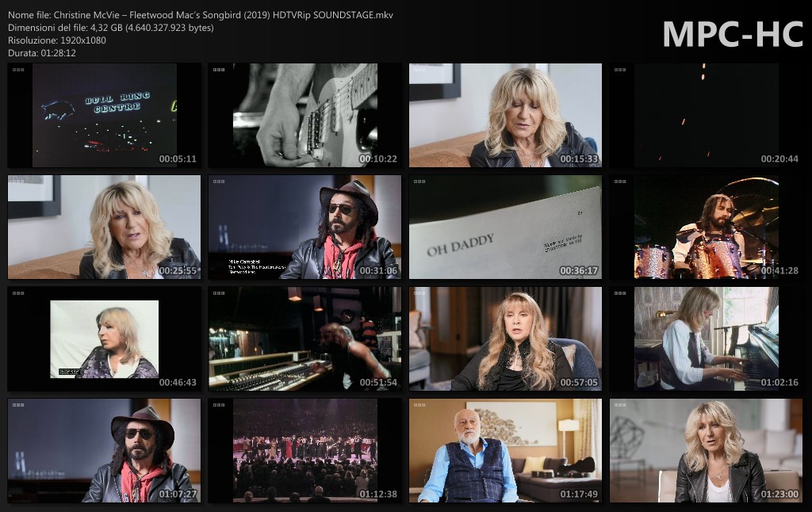The width and height of the screenshot is (812, 512).
Task: Click the small archive footage thumbnail at 00:46:43
Action: (x=104, y=338)
